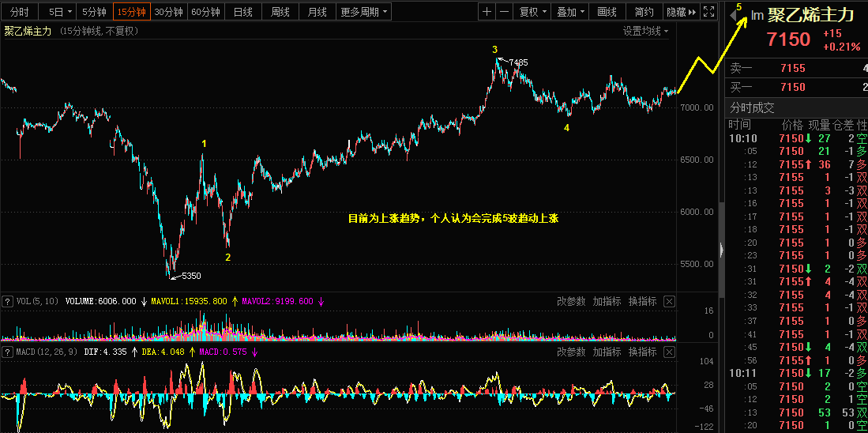Click the 画线 drawing tools button
This screenshot has width=868, height=433.
click(x=607, y=12)
